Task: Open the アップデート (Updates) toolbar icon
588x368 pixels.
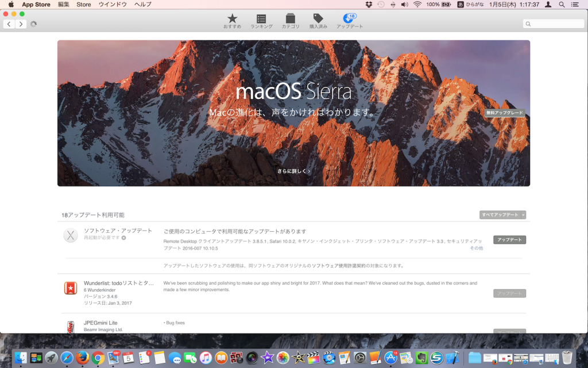Action: pyautogui.click(x=349, y=19)
